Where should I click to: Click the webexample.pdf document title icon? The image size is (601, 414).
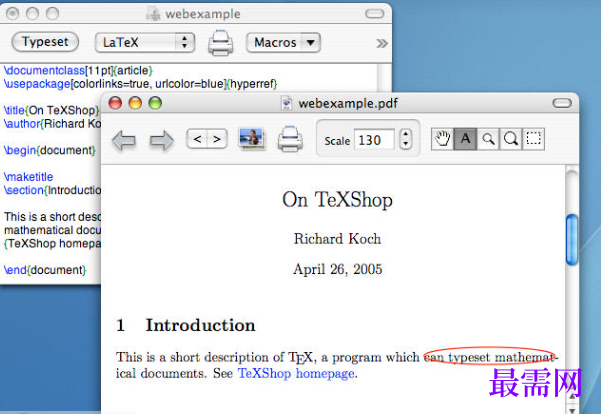(286, 103)
